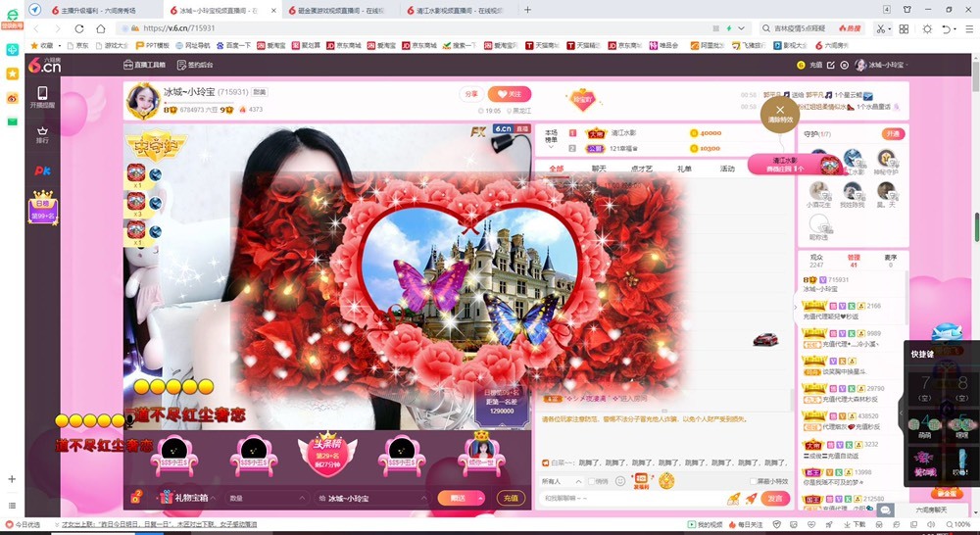980x535 pixels.
Task: Switch to the 点才艺 tab
Action: point(641,169)
